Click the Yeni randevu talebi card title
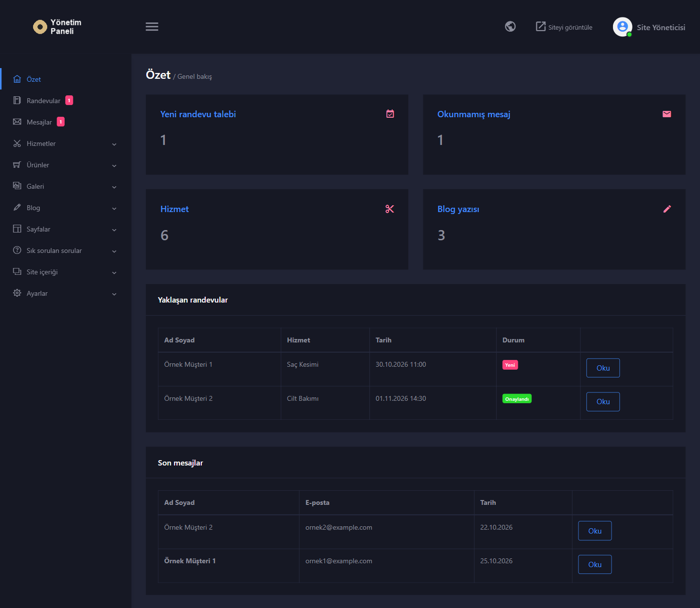700x608 pixels. [x=198, y=114]
